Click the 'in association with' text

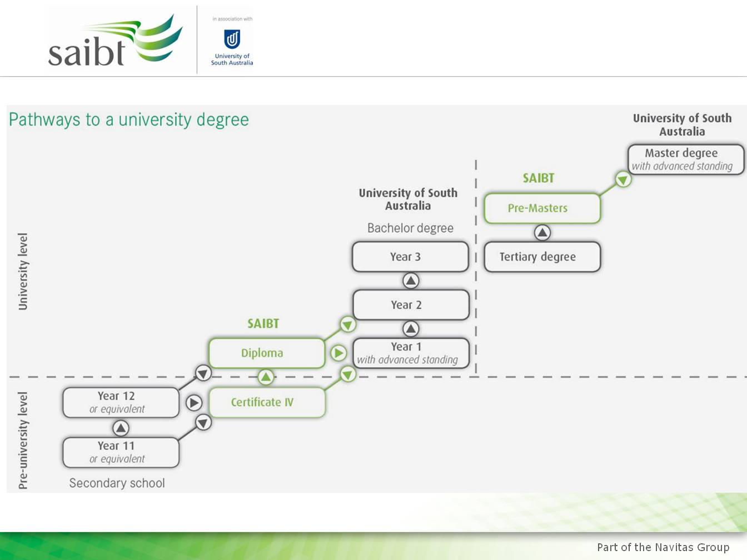232,19
